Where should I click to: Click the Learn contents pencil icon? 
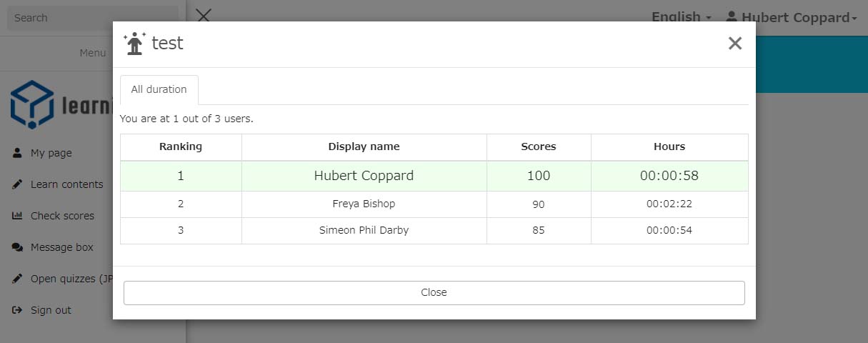pyautogui.click(x=17, y=184)
